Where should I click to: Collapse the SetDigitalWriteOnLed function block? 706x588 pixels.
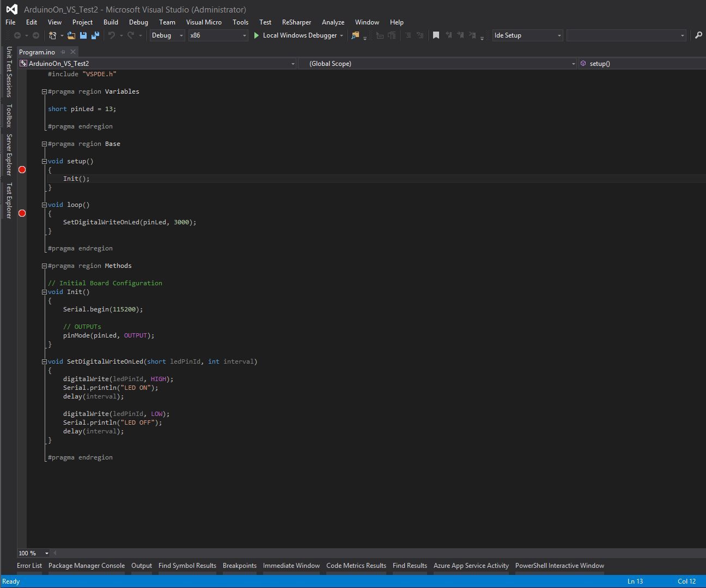point(45,362)
